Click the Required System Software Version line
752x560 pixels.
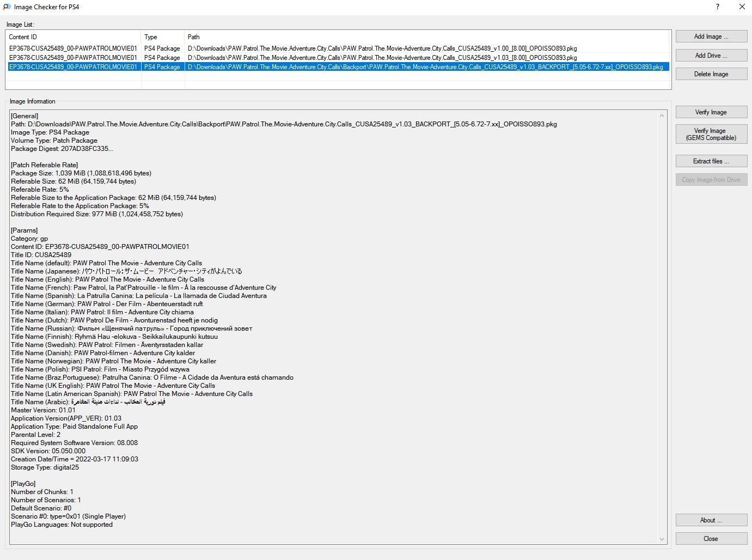click(74, 443)
